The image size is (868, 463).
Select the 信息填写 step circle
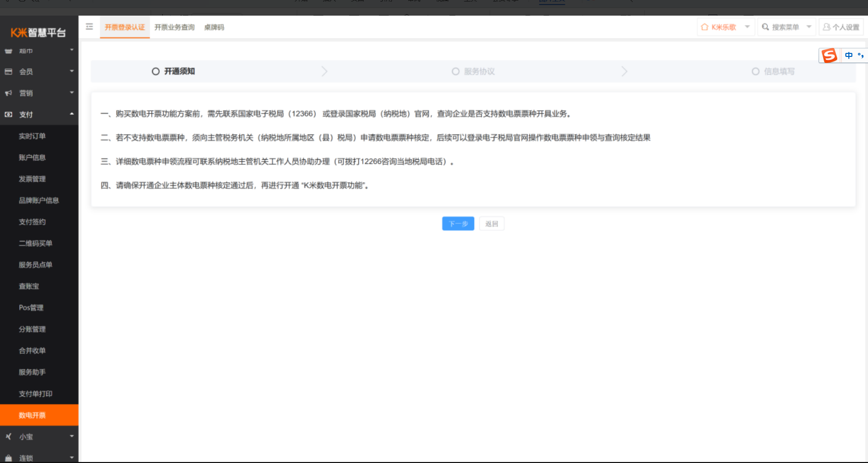[755, 72]
